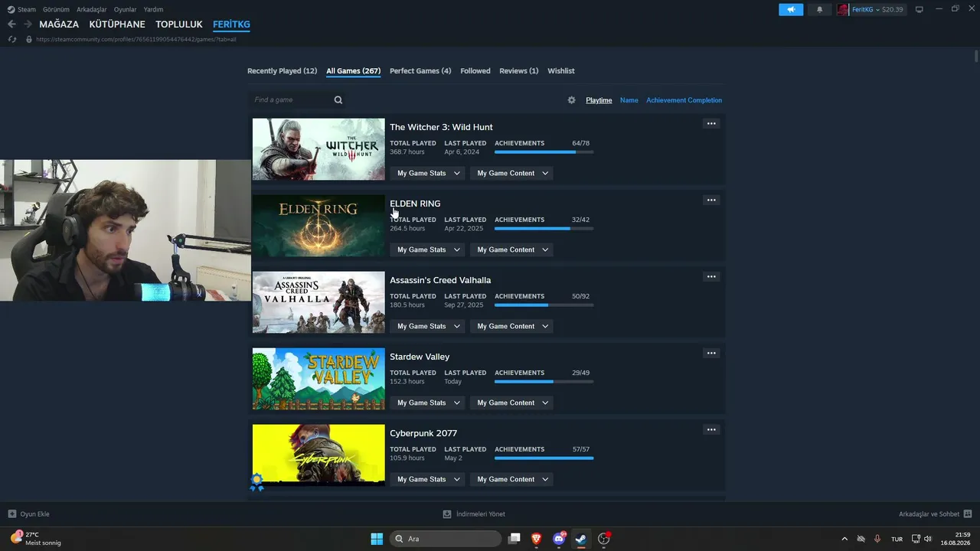The image size is (980, 551).
Task: Click the search magnifier in Find a game
Action: (x=338, y=100)
